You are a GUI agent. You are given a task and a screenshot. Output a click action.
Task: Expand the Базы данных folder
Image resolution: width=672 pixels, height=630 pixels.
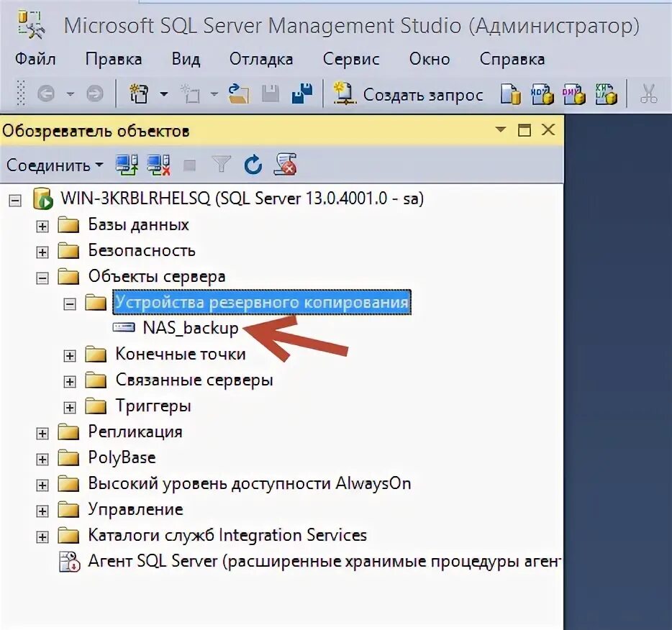[42, 226]
